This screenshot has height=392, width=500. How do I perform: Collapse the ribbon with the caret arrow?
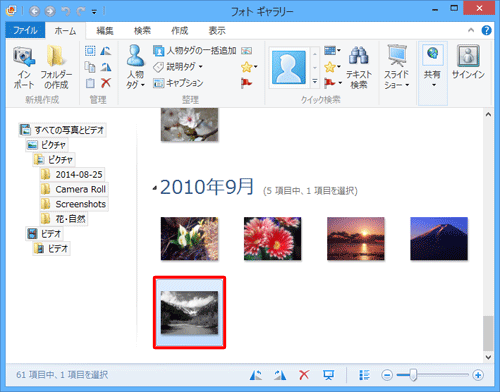click(x=471, y=30)
